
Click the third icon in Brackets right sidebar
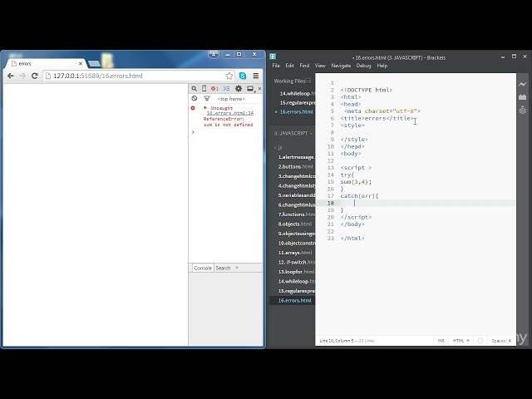coord(523,110)
